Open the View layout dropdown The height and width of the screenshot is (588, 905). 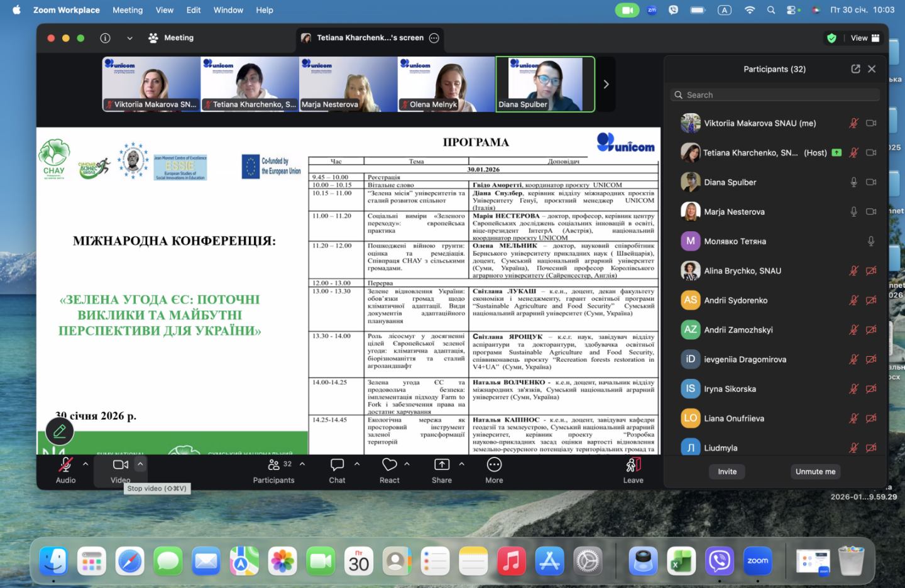click(x=865, y=38)
